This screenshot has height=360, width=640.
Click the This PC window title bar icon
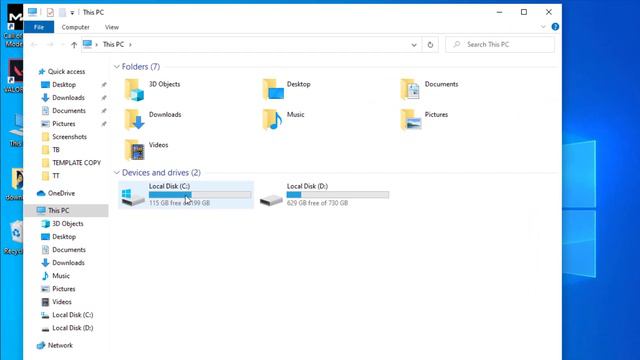[33, 12]
